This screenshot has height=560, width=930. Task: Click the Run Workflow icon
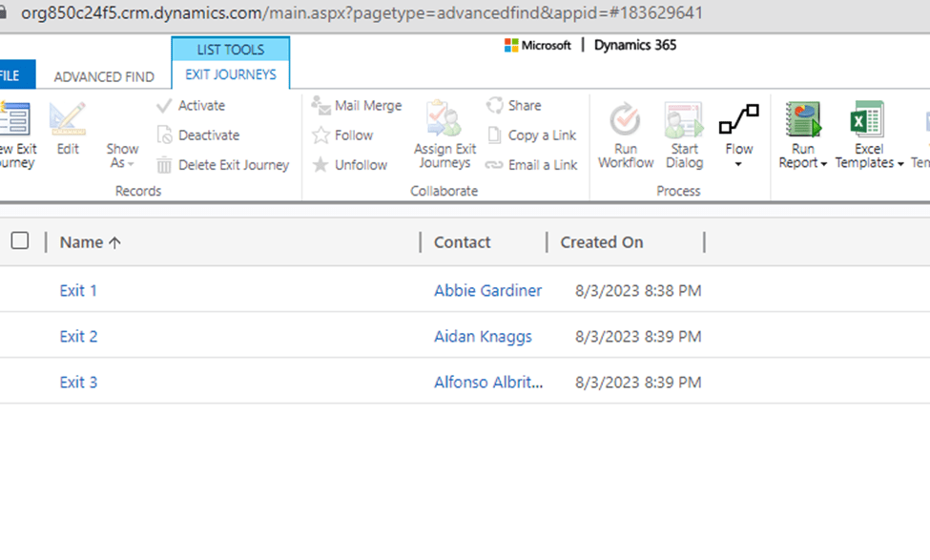[x=626, y=120]
